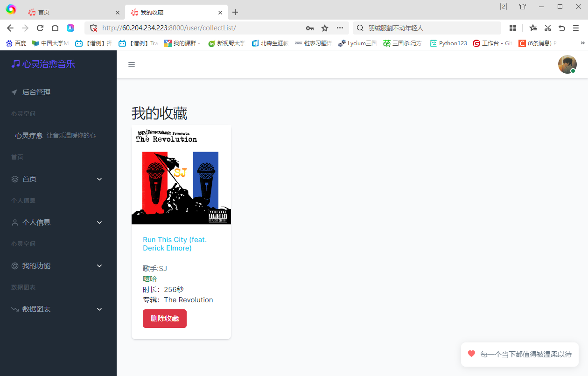Open the 三国杀:冯方 bookmark
Screen dimensions: 588x376
pyautogui.click(x=402, y=43)
